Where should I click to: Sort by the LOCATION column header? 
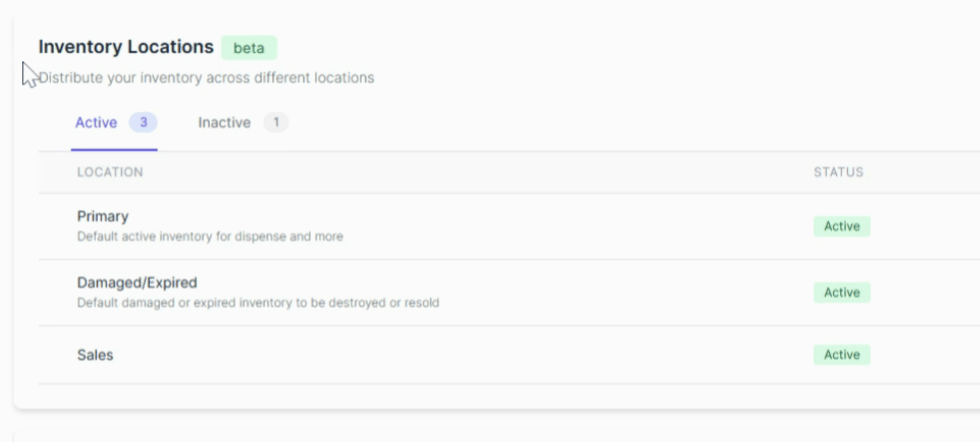coord(110,172)
